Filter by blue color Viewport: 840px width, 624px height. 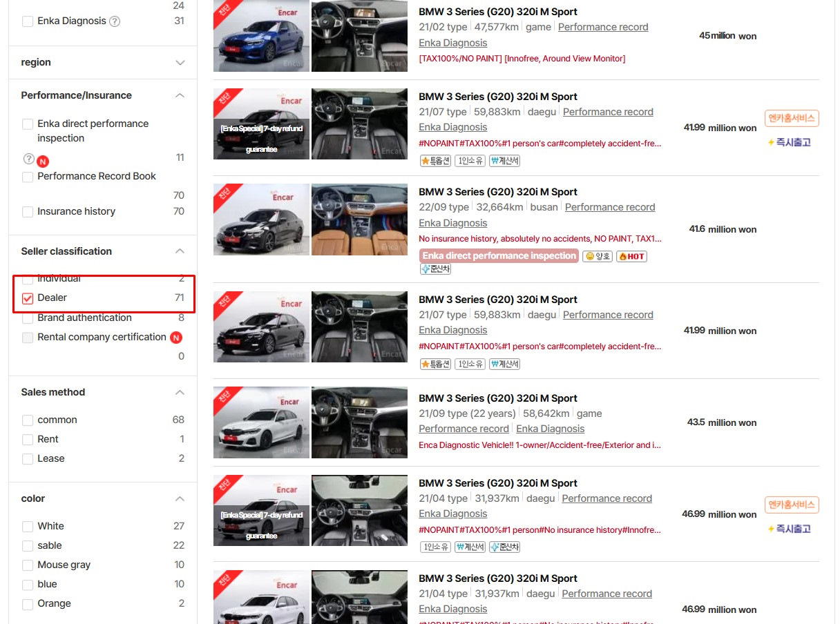click(x=28, y=585)
